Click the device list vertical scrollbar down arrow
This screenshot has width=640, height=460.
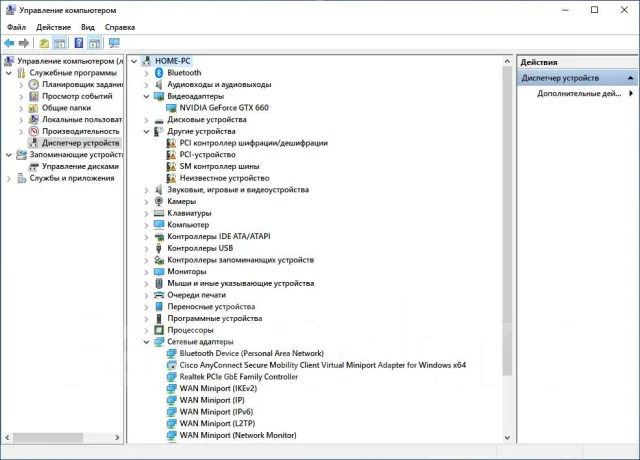coord(507,438)
